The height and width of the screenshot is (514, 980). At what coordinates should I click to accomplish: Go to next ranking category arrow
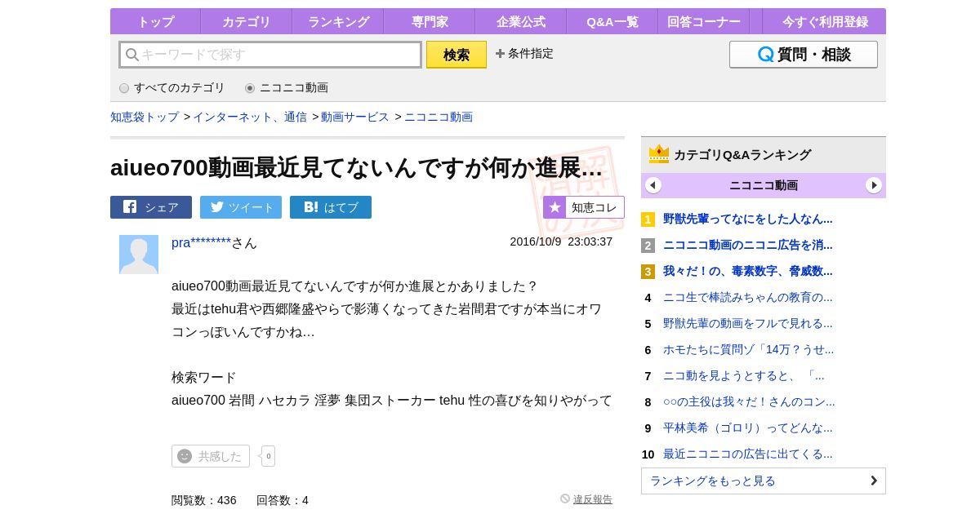(x=874, y=185)
